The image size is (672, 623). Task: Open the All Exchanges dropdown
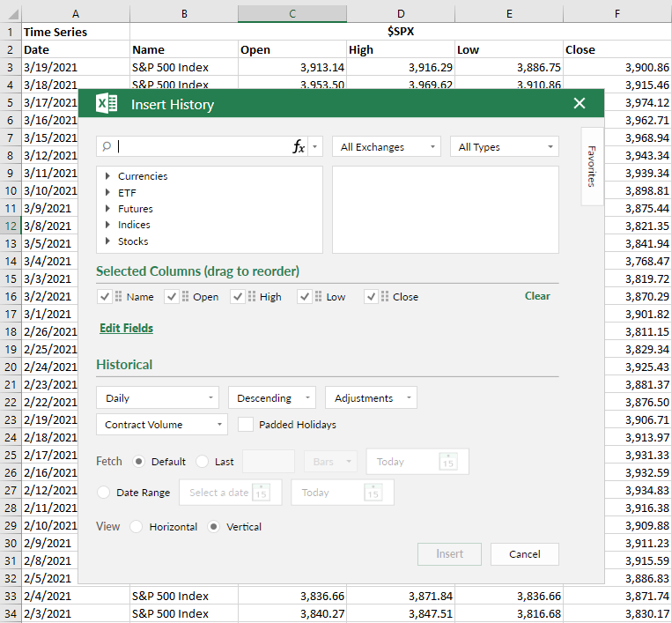coord(386,146)
